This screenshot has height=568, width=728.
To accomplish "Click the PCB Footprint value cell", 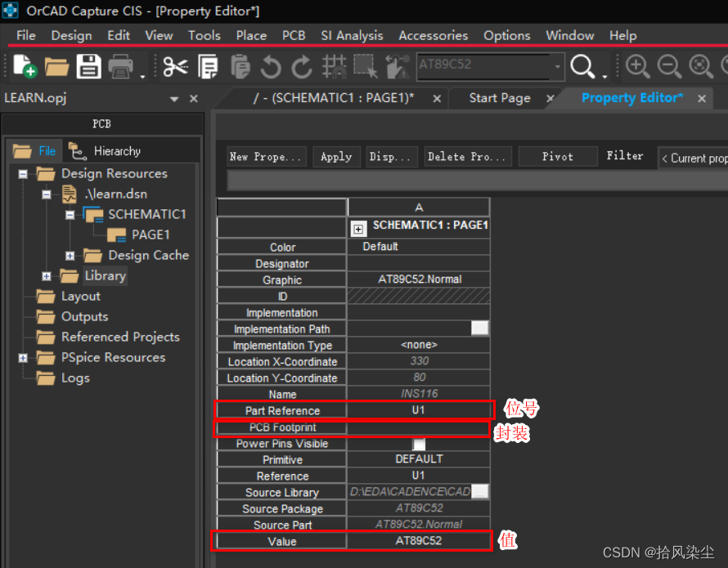I will click(x=418, y=427).
